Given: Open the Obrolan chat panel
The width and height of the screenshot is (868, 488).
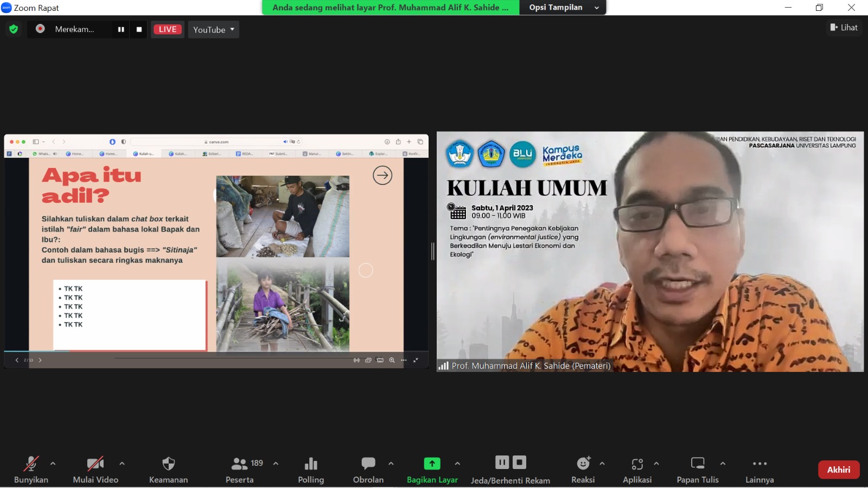Looking at the screenshot, I should click(368, 464).
